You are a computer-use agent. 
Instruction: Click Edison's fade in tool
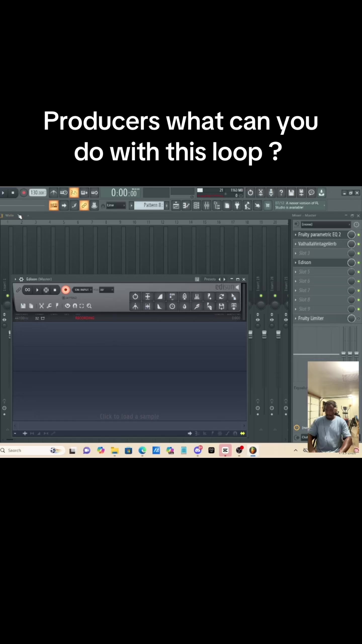click(160, 297)
